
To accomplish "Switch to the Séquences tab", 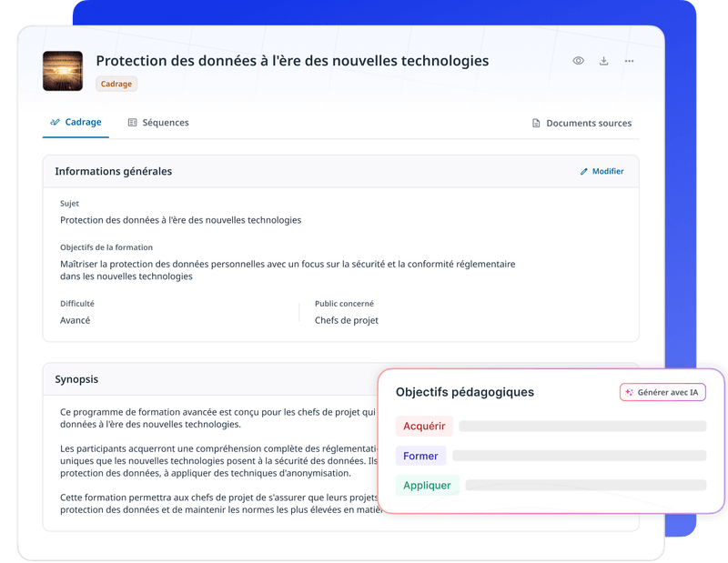I will click(158, 123).
